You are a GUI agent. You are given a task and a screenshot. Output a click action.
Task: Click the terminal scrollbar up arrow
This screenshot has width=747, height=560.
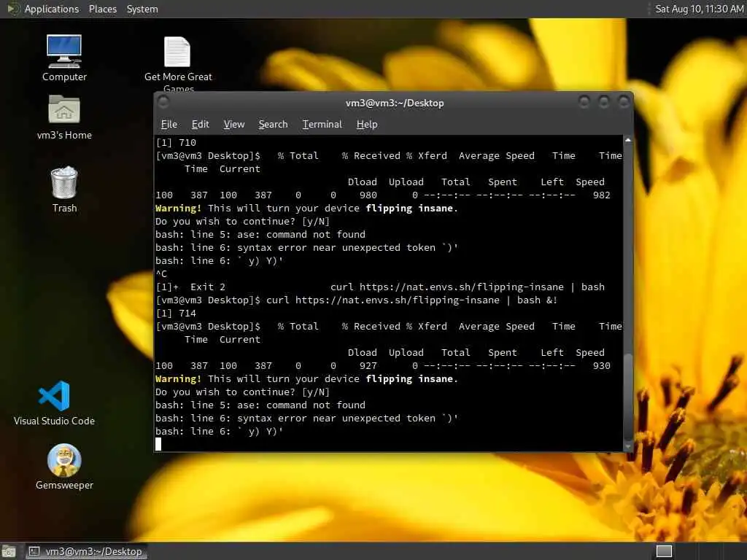[x=628, y=140]
